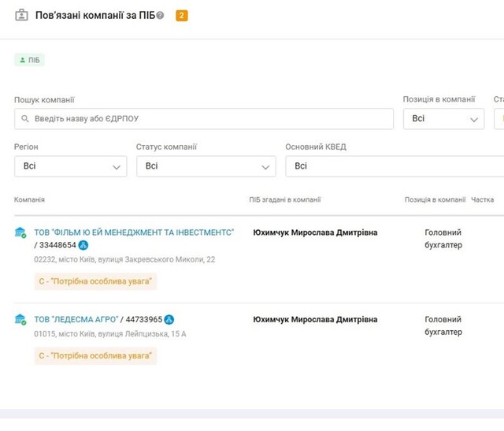This screenshot has width=504, height=431.
Task: Click Головний бухгалтер in ФІЛЬМ Ю ЕЙ row
Action: coord(443,239)
